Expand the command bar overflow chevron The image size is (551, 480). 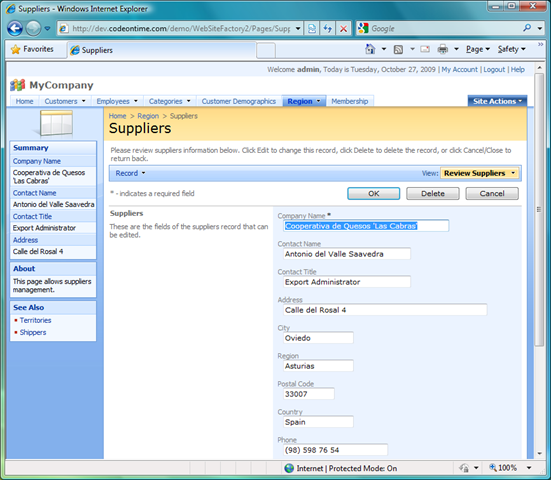pyautogui.click(x=540, y=45)
